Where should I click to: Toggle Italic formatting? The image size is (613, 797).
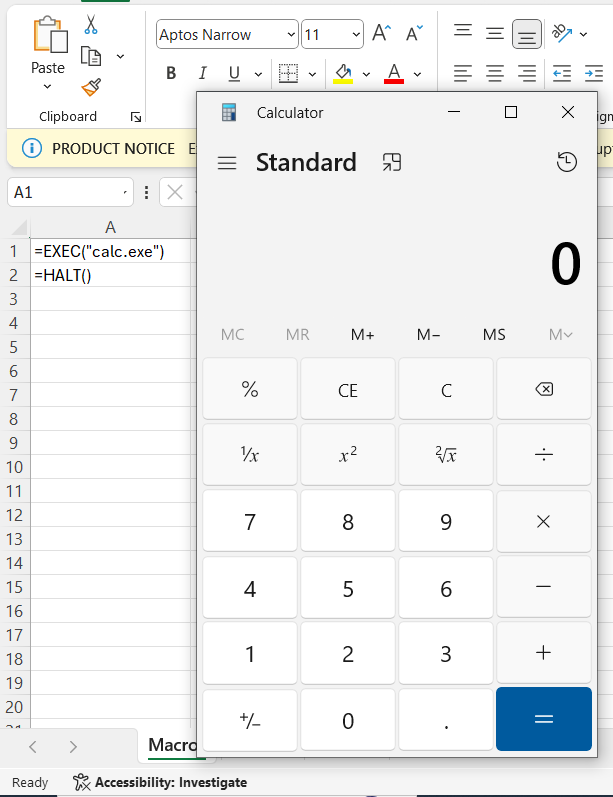pyautogui.click(x=202, y=73)
